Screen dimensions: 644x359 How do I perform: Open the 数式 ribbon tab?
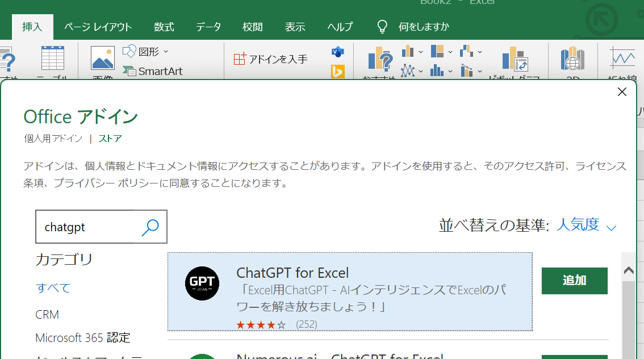pos(164,27)
